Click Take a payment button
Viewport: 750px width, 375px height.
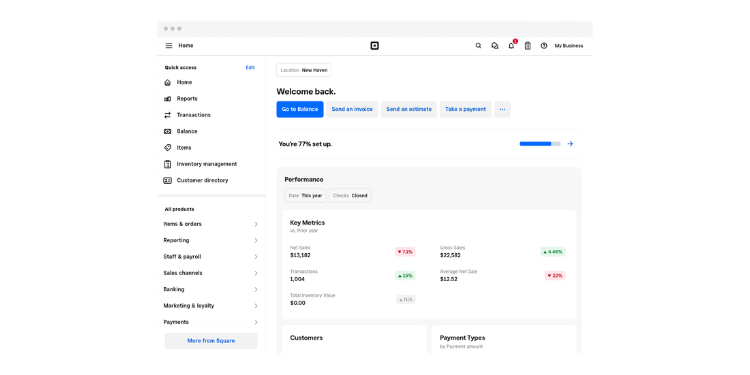pos(465,109)
